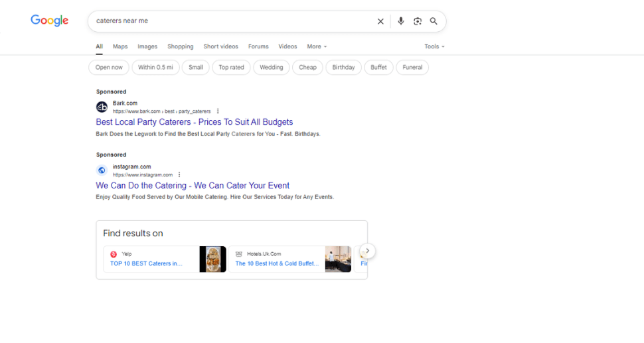The width and height of the screenshot is (644, 343).
Task: Click the instagram.com globe favicon
Action: click(x=102, y=171)
